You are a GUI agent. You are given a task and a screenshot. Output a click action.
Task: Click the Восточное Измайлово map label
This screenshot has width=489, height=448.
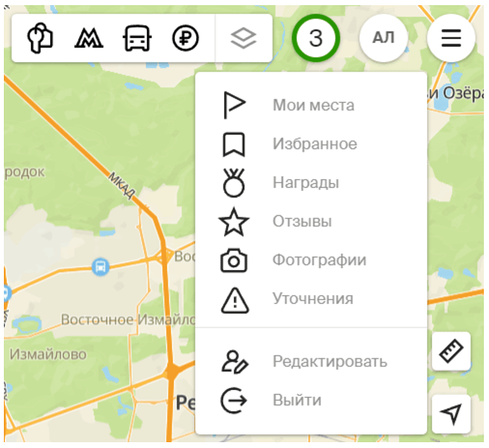click(x=128, y=320)
